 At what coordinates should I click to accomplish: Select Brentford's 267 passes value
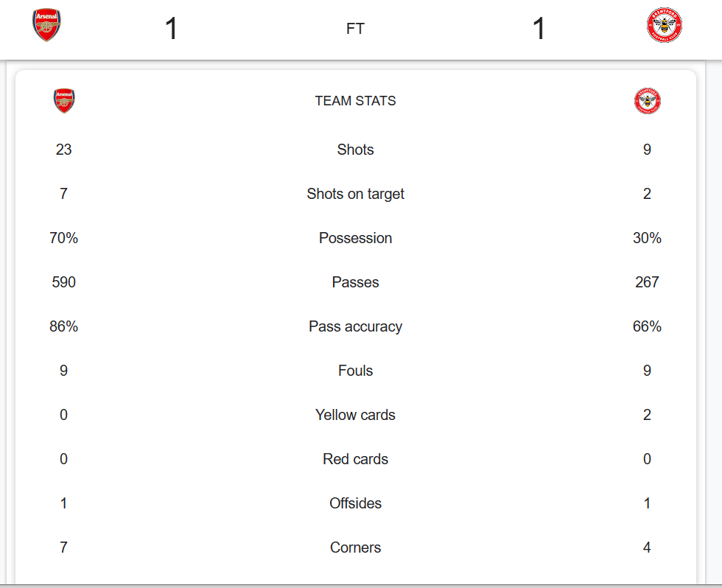(x=647, y=282)
